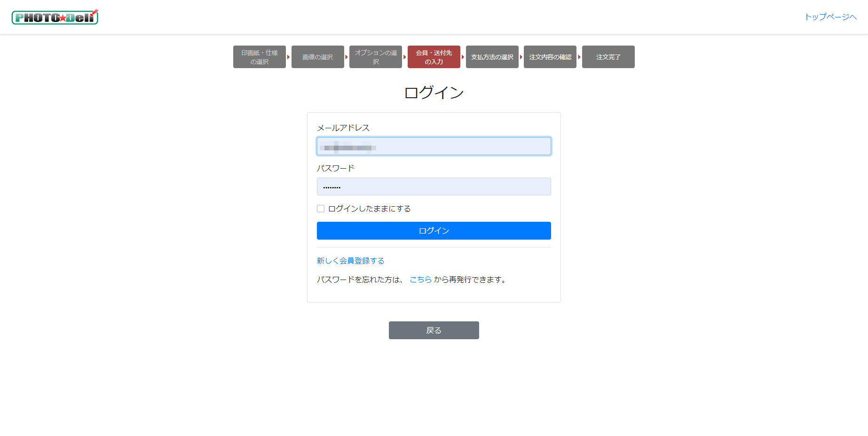Screen dimensions: 868x436
Task: Click the arrow after 会員・送付先の入力 step
Action: (x=463, y=57)
